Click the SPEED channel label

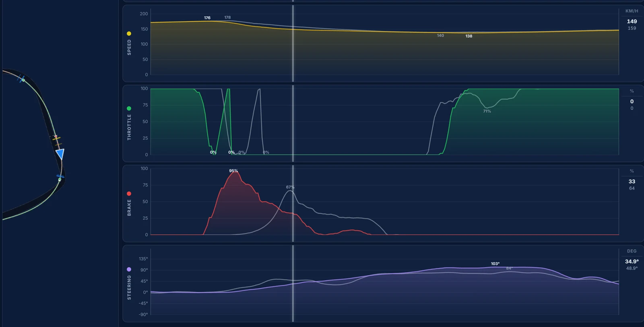(129, 47)
